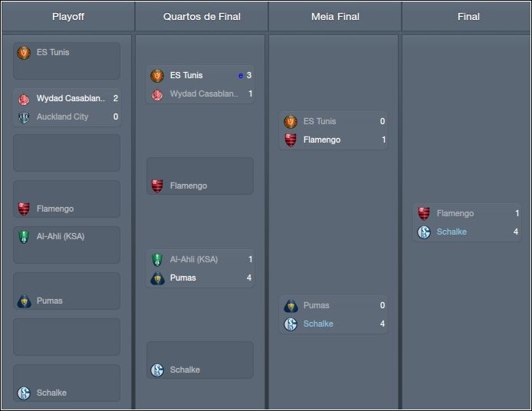This screenshot has height=411, width=532.
Task: Click ES Tunis crest in Playoff column
Action: click(24, 53)
